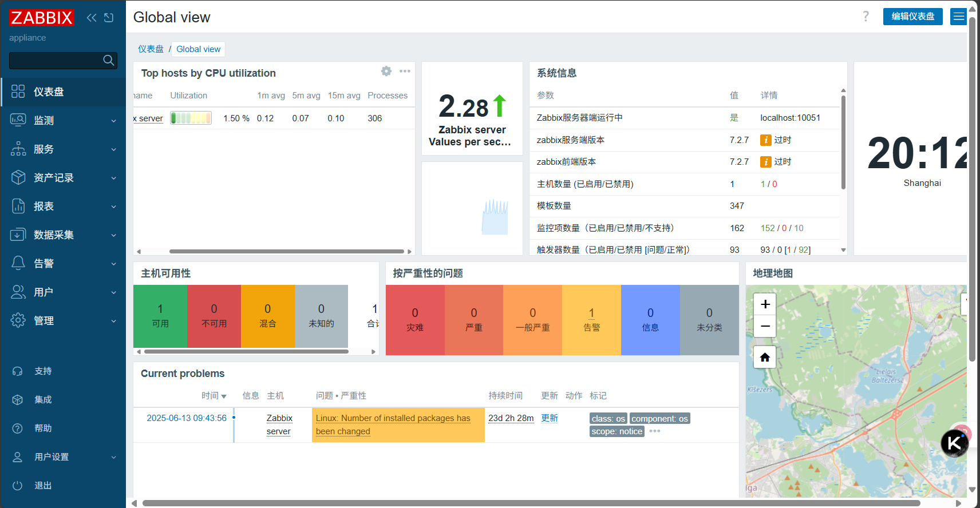
Task: Click the 告警 severity count 1
Action: 591,313
